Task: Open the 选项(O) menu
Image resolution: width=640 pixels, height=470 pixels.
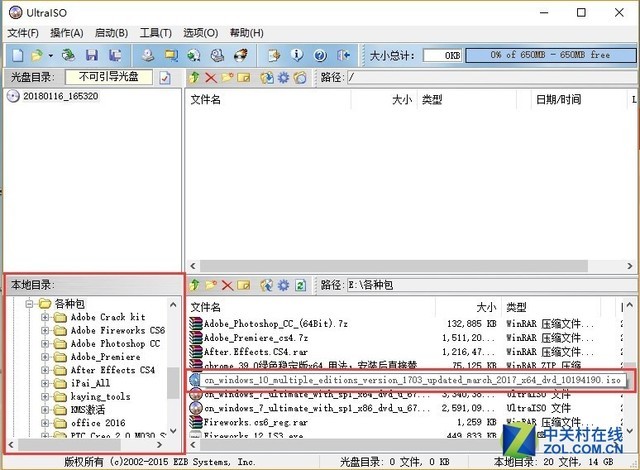Action: coord(200,33)
